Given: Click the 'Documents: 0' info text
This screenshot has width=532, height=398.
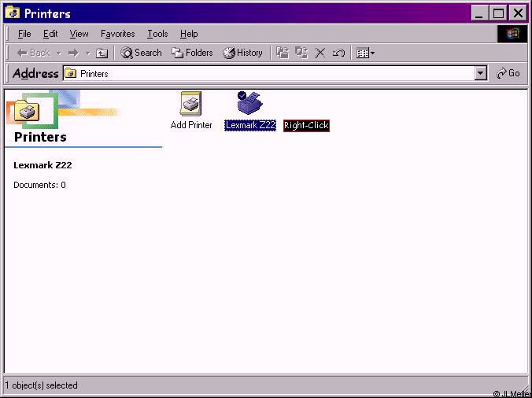Looking at the screenshot, I should [39, 185].
